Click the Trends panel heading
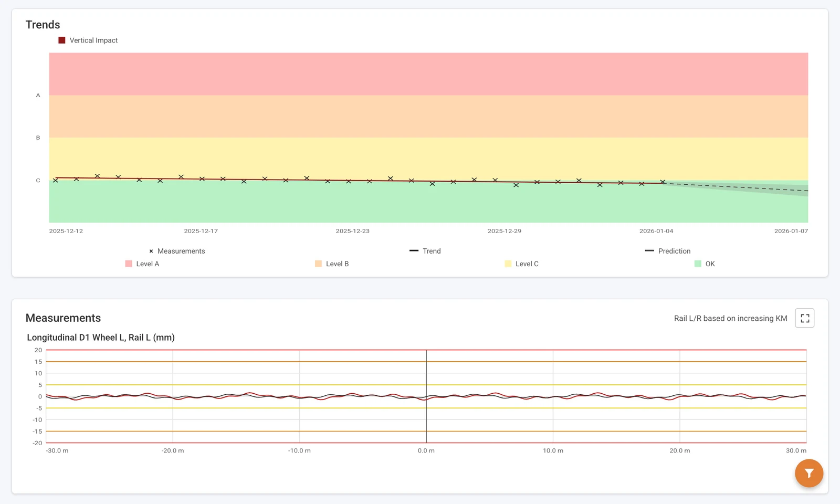 tap(43, 25)
